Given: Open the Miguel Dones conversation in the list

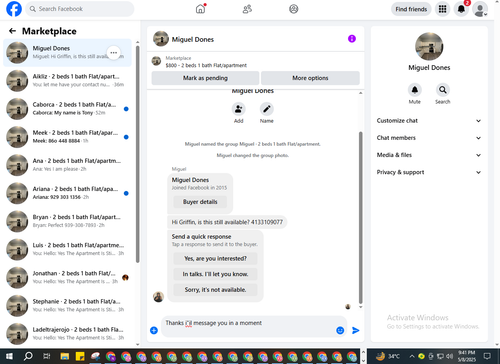Looking at the screenshot, I should tap(67, 53).
